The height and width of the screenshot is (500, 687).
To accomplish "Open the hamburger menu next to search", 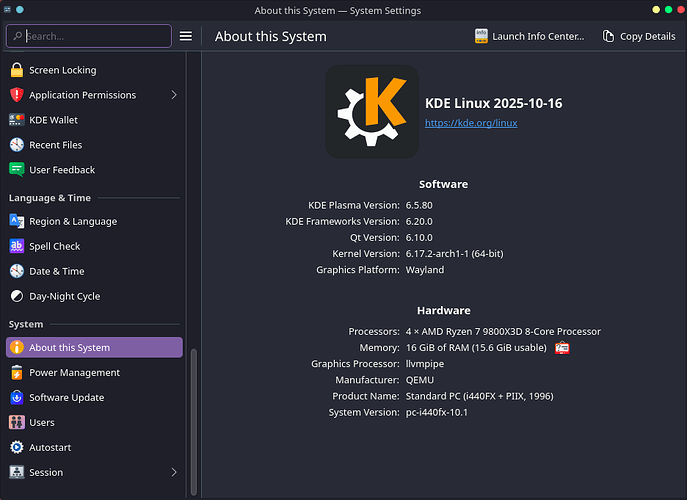I will click(185, 36).
